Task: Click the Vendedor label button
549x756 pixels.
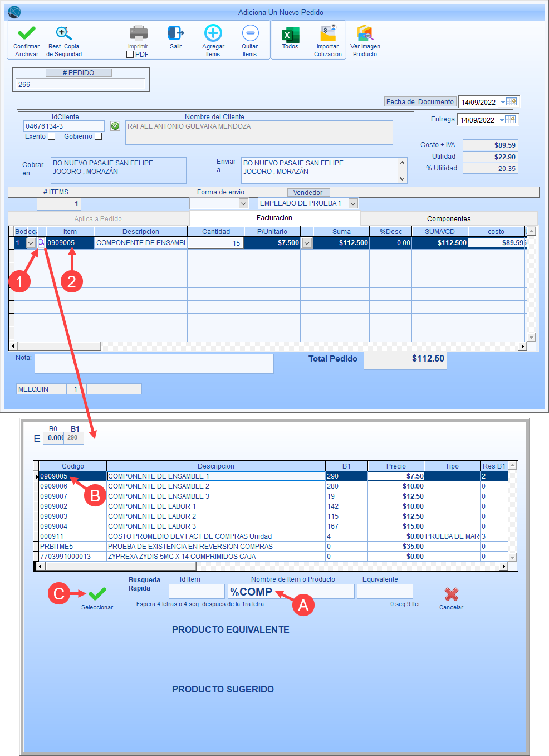Action: pyautogui.click(x=308, y=192)
